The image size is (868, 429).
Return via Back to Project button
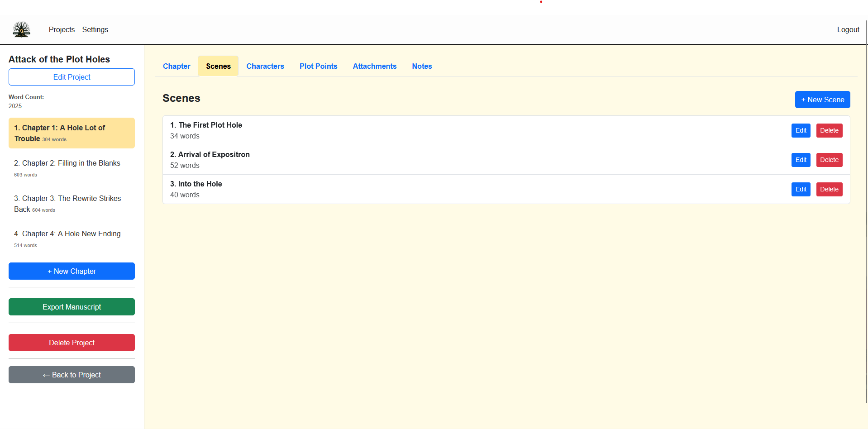[x=72, y=375]
